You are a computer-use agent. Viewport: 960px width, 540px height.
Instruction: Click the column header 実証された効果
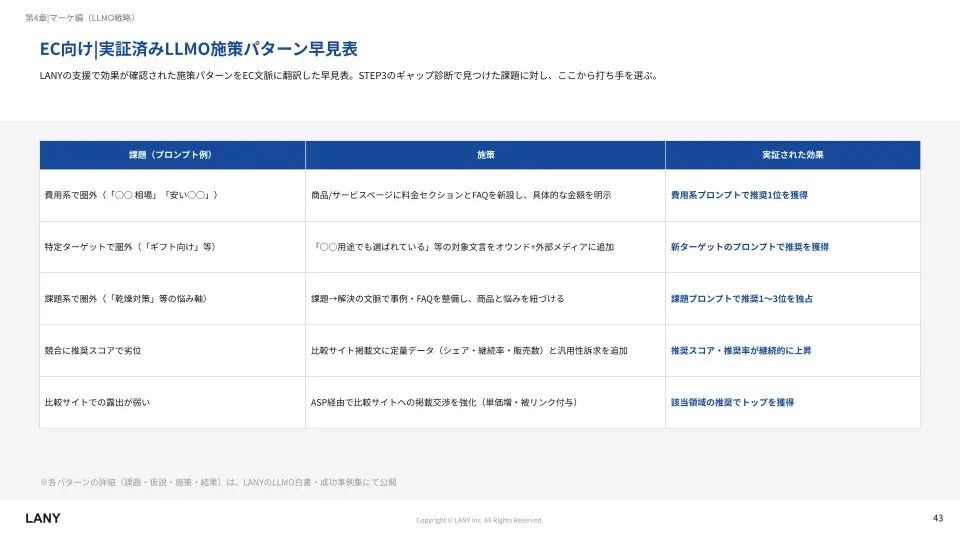793,155
